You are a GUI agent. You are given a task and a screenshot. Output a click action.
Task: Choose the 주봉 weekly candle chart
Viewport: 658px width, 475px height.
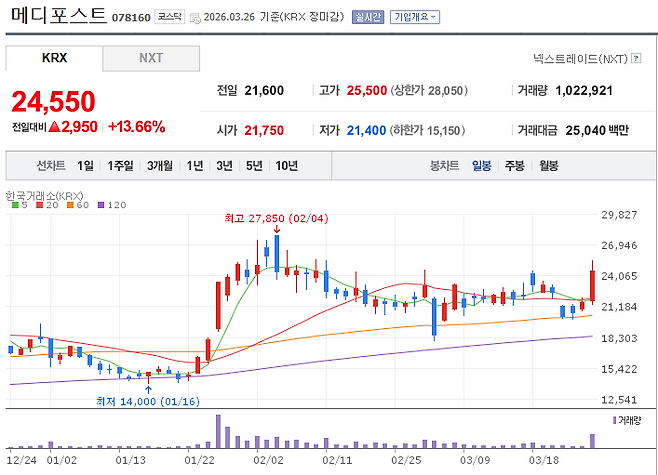point(514,166)
